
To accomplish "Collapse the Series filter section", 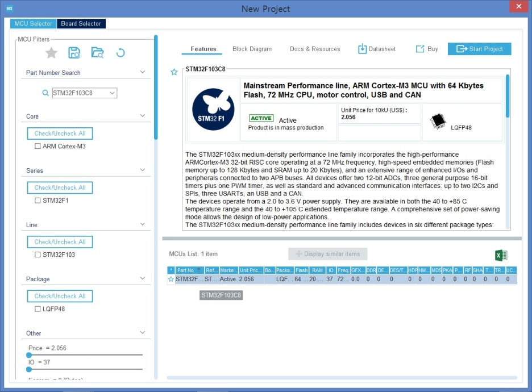I will pyautogui.click(x=143, y=170).
